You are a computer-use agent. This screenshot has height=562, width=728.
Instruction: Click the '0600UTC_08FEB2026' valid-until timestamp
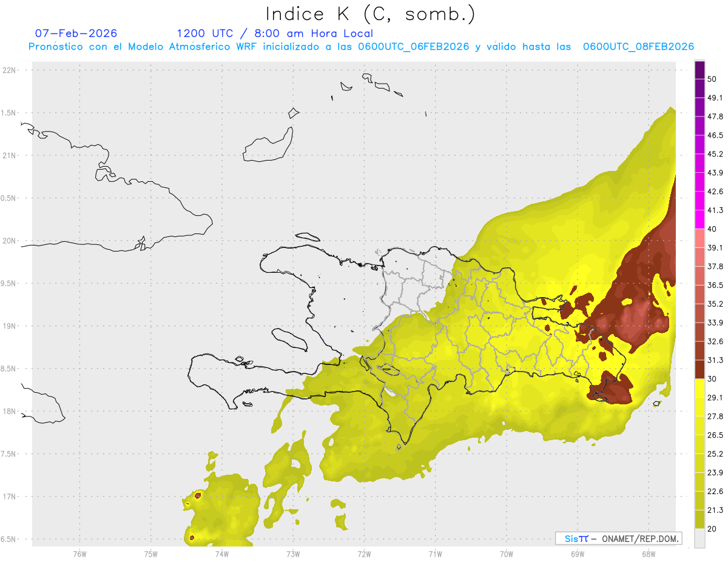click(638, 47)
